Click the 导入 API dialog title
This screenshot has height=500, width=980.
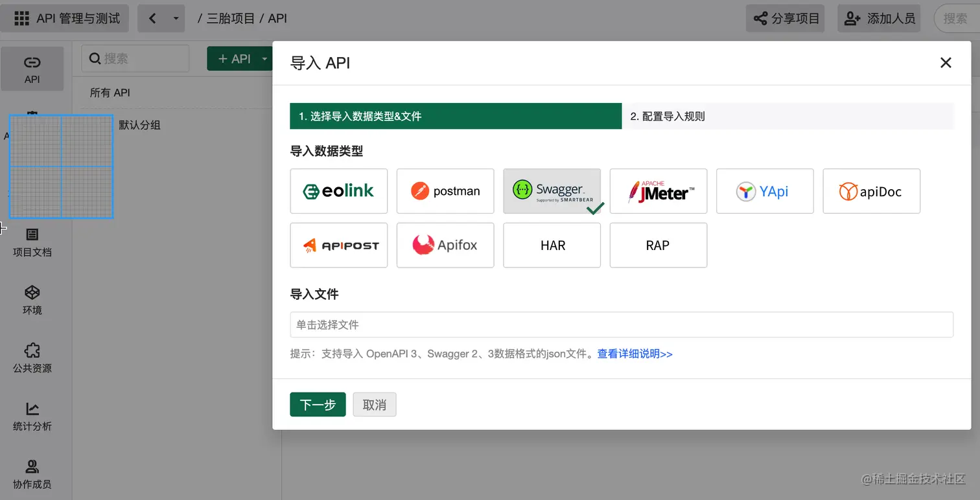[x=320, y=63]
